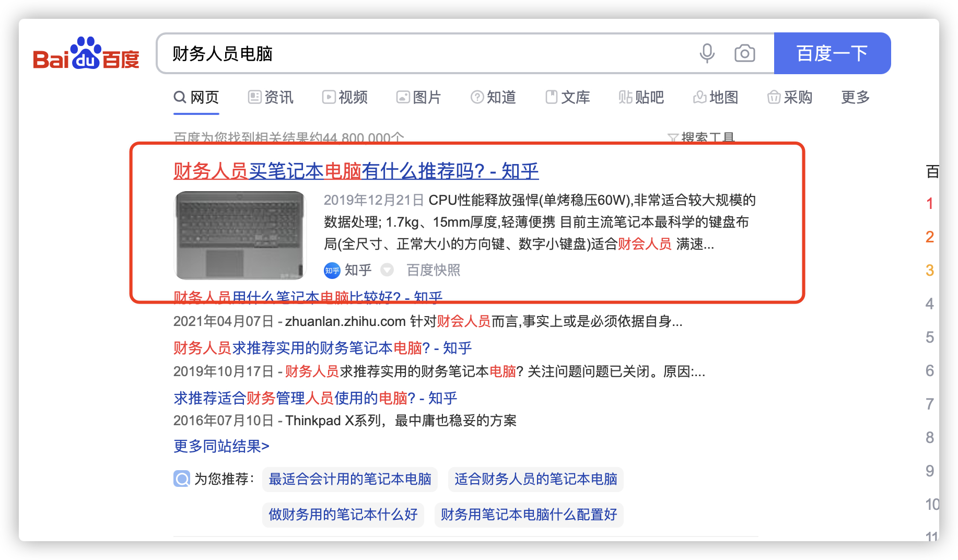Viewport: 958px width, 560px height.
Task: Go to the 贴吧 tab
Action: [641, 97]
